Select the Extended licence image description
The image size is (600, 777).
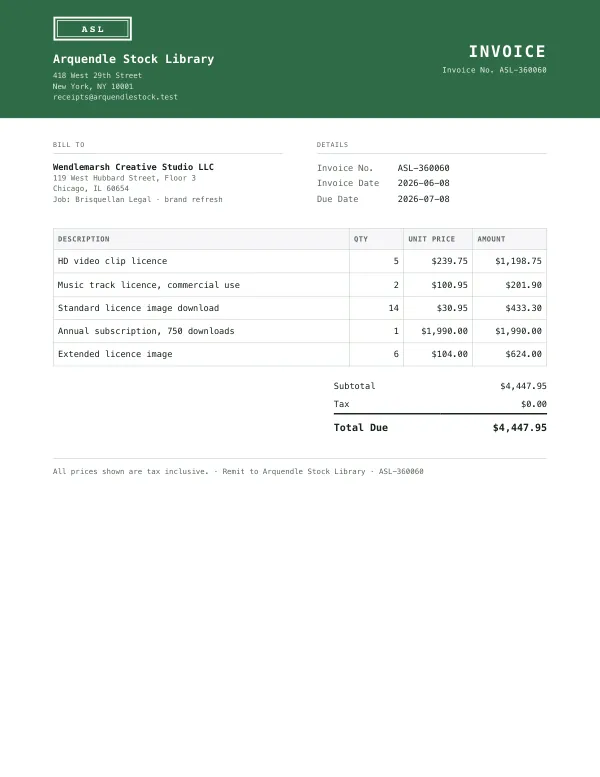click(x=115, y=354)
